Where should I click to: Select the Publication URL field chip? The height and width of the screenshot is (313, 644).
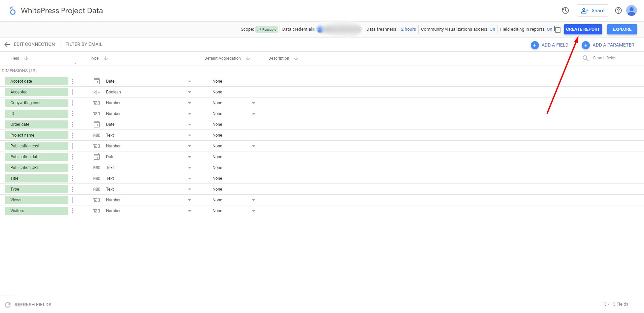click(x=37, y=168)
